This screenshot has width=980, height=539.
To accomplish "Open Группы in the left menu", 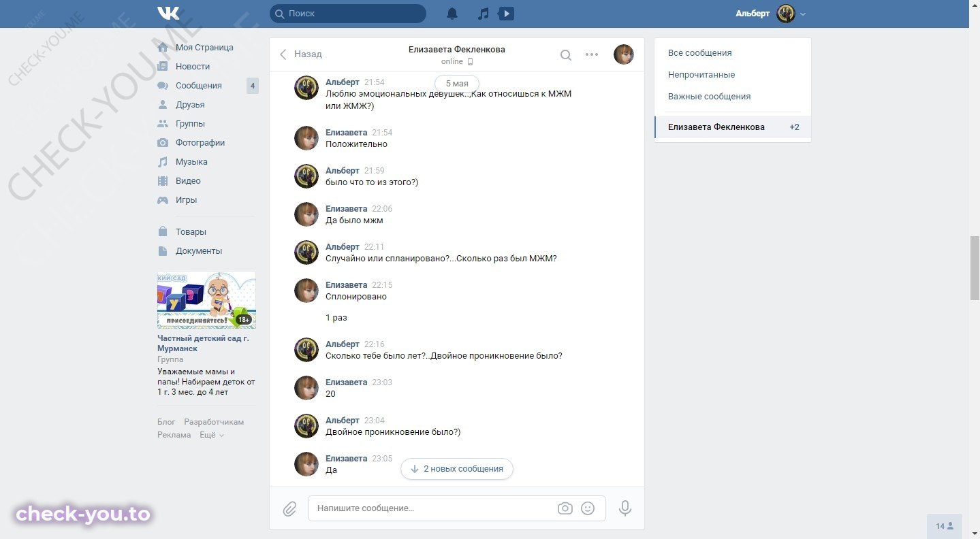I will (190, 124).
